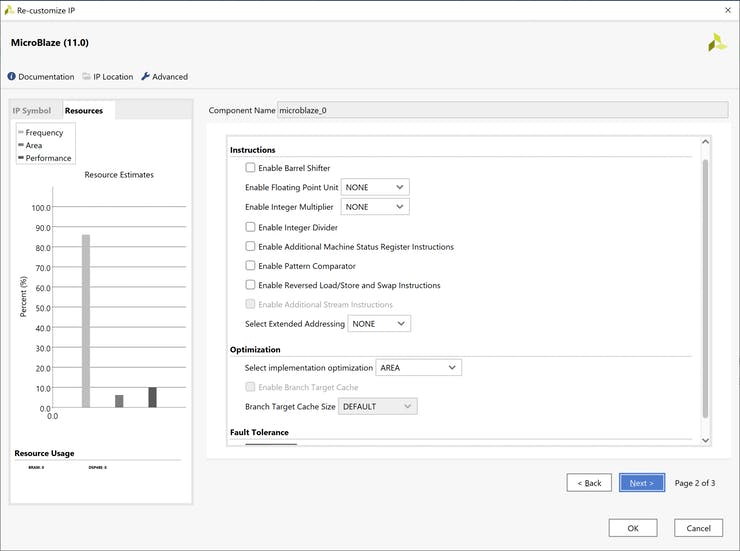The width and height of the screenshot is (740, 551).
Task: Click the Next button
Action: point(641,483)
